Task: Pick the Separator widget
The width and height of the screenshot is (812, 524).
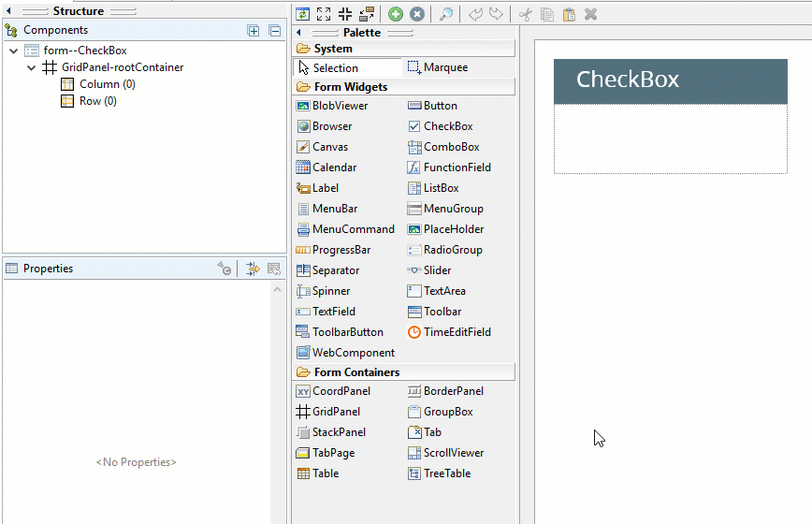Action: click(x=327, y=270)
